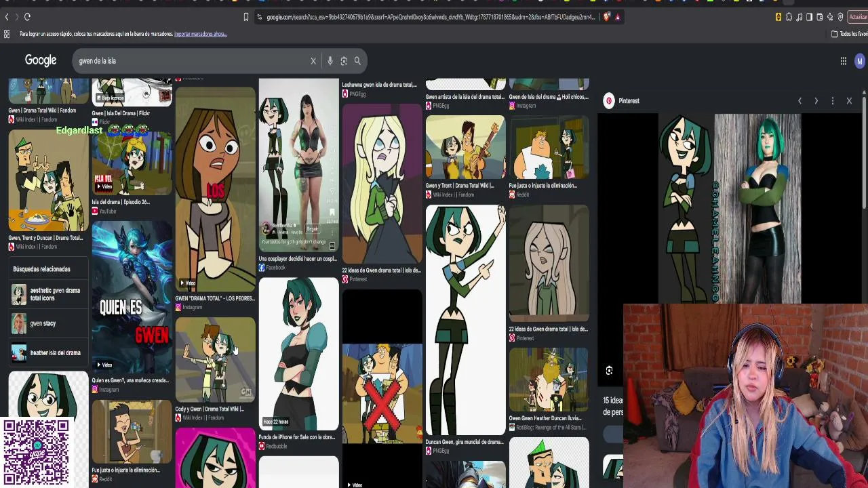Start a voice search with the microphone

coord(330,61)
